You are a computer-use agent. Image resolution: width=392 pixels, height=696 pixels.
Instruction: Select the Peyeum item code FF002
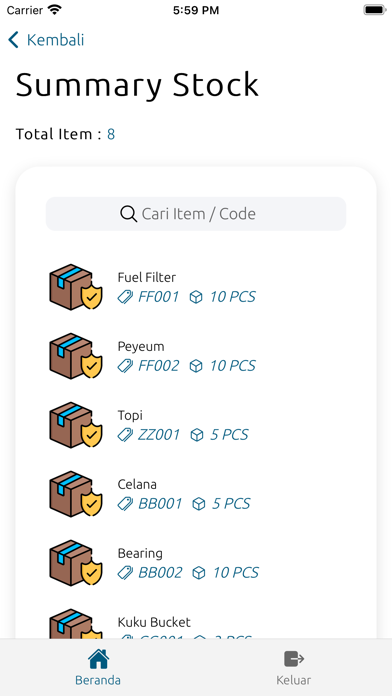(x=158, y=366)
